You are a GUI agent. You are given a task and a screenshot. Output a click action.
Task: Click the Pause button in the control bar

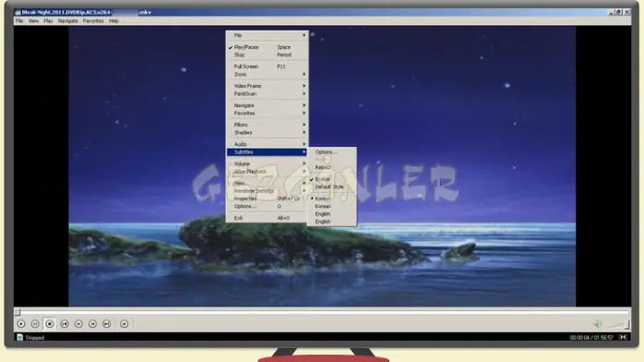pos(35,324)
